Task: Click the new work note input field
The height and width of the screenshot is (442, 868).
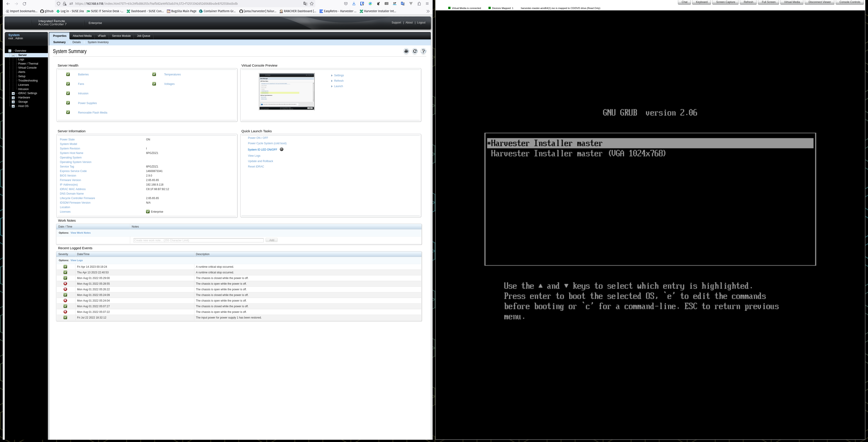Action: [x=198, y=240]
